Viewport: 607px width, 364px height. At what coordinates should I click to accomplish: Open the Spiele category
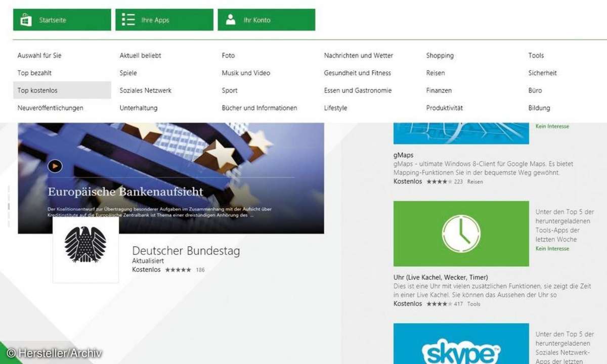[128, 73]
